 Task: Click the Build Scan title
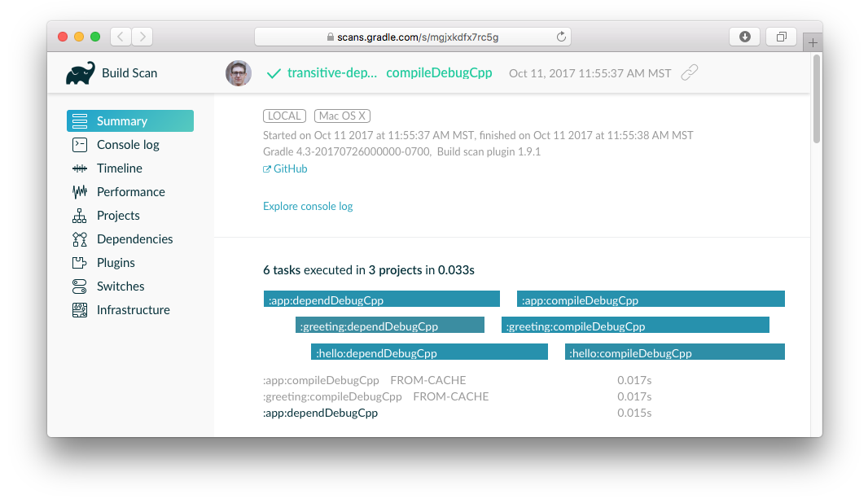click(129, 73)
